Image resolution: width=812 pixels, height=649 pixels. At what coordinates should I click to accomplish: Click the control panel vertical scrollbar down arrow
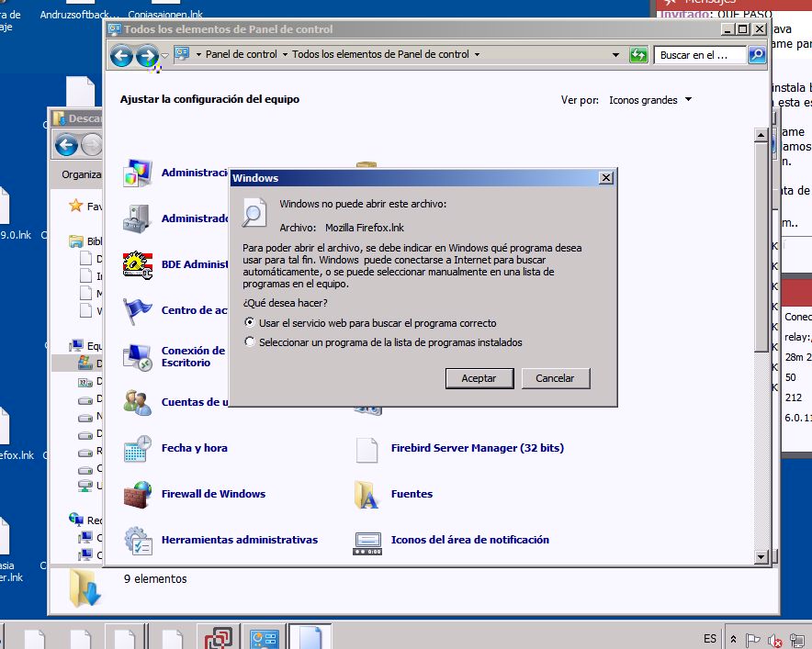[760, 556]
